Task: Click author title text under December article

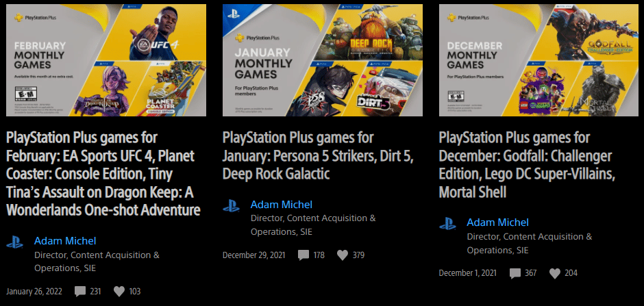Action: 530,243
